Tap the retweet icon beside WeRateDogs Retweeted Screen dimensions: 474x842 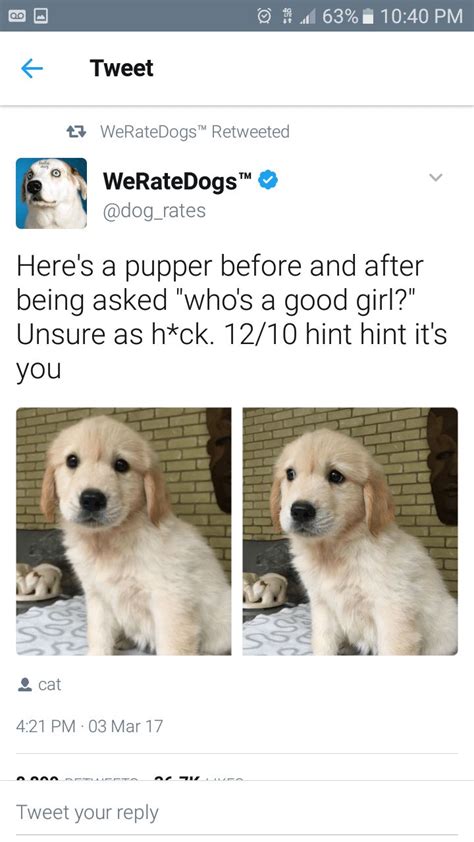point(76,132)
